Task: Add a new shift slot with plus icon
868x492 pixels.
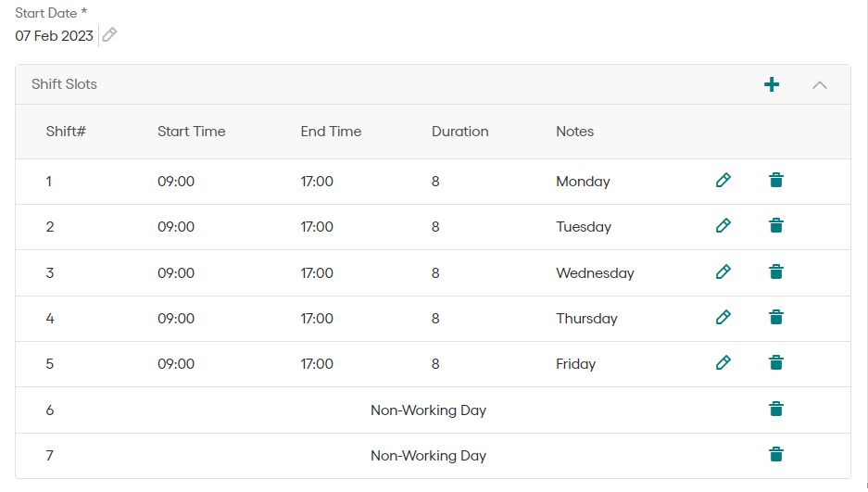Action: point(772,84)
